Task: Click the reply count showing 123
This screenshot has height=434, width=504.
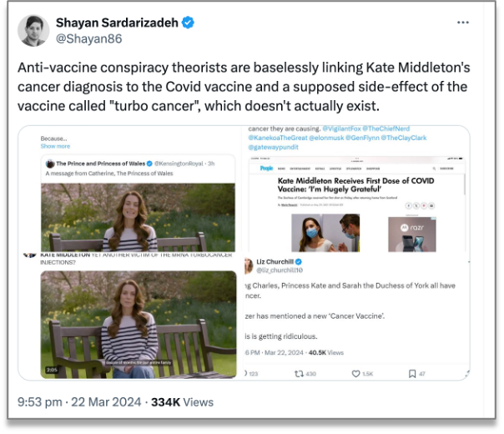Action: tap(253, 374)
